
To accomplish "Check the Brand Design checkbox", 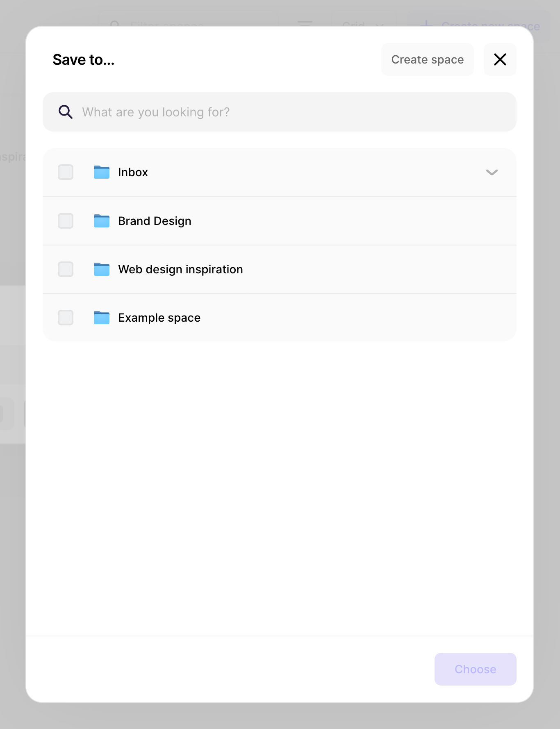I will (66, 221).
